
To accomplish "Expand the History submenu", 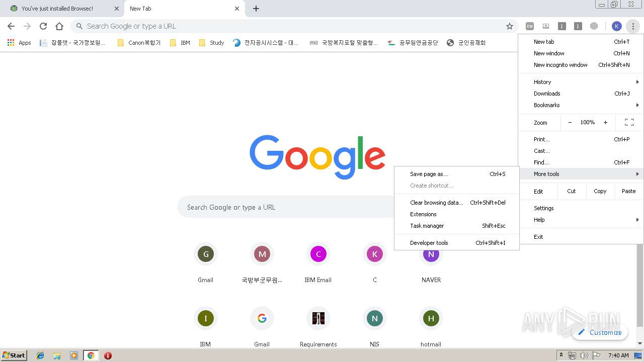I will 581,82.
